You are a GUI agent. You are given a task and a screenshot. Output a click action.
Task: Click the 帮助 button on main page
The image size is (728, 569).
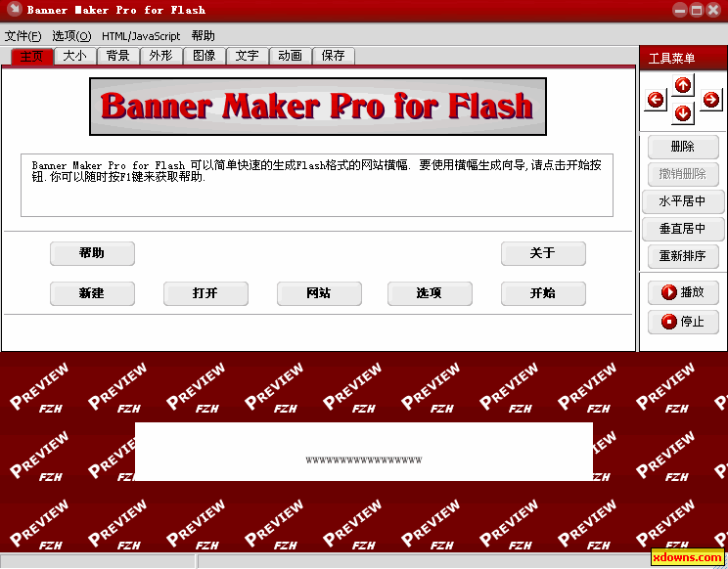92,253
